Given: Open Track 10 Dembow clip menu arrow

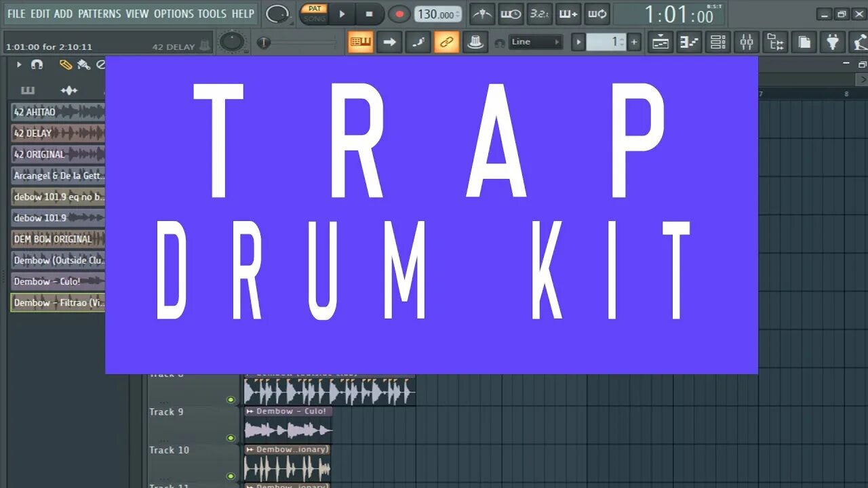Looking at the screenshot, I should (250, 449).
